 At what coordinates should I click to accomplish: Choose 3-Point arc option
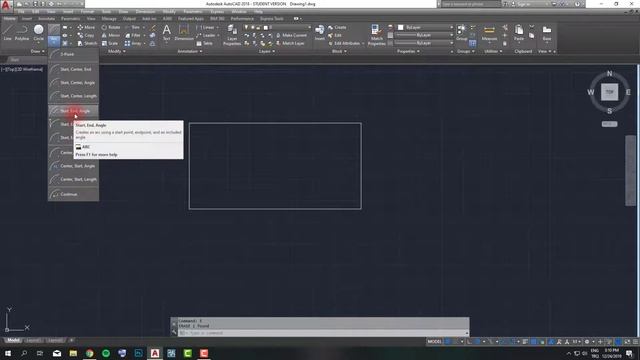point(73,54)
